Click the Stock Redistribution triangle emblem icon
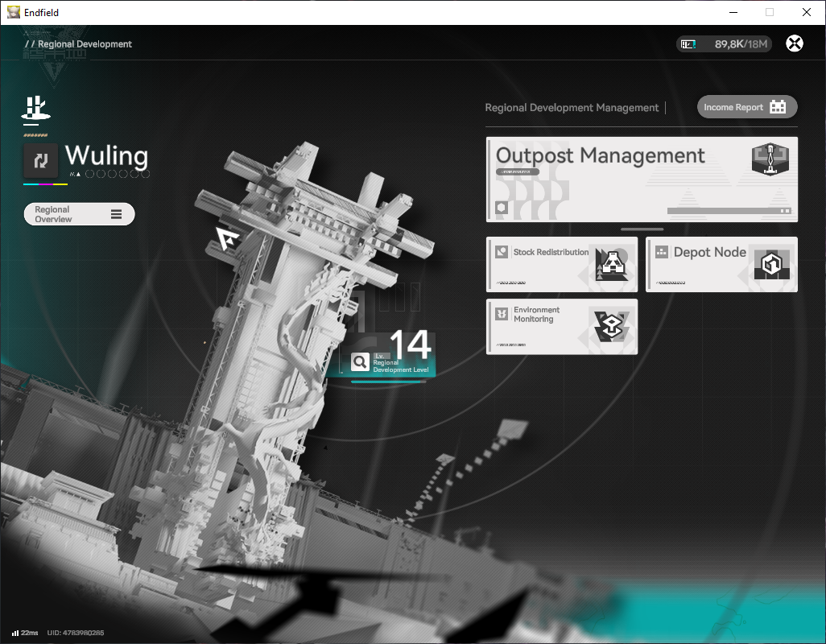Image resolution: width=826 pixels, height=644 pixels. click(x=611, y=264)
